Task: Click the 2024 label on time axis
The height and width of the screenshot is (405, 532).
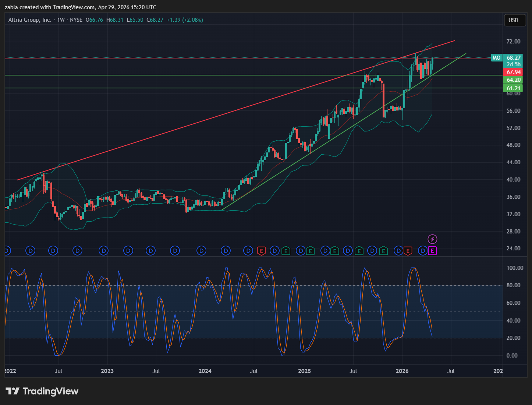Action: click(205, 371)
